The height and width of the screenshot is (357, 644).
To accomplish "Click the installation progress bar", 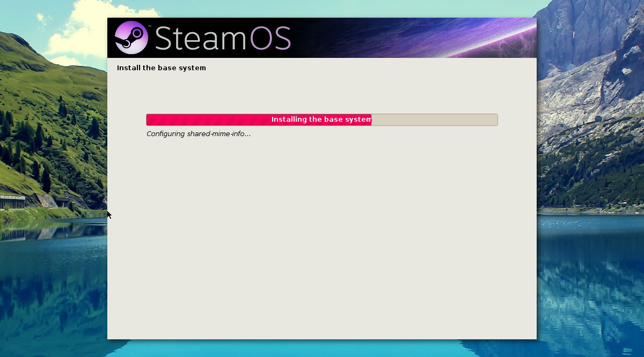I will pyautogui.click(x=322, y=120).
